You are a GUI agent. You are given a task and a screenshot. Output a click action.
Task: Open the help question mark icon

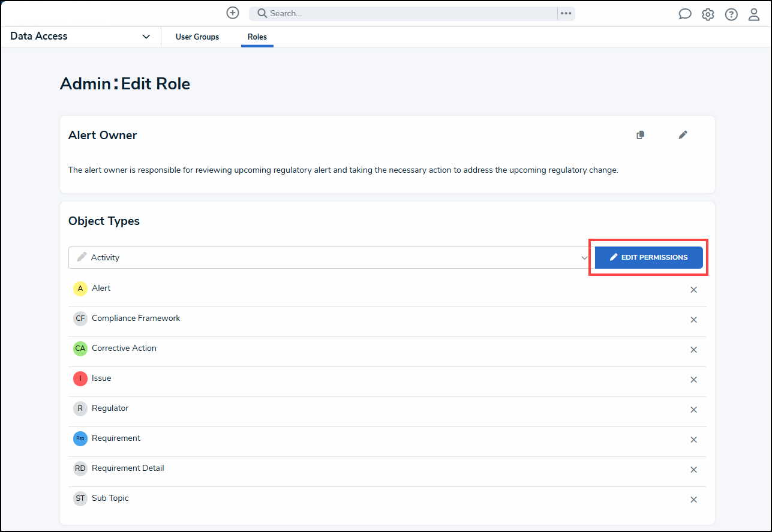pos(731,14)
